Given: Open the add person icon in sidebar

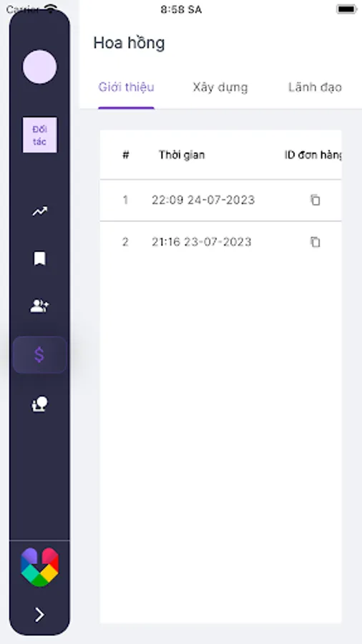Looking at the screenshot, I should [x=40, y=306].
